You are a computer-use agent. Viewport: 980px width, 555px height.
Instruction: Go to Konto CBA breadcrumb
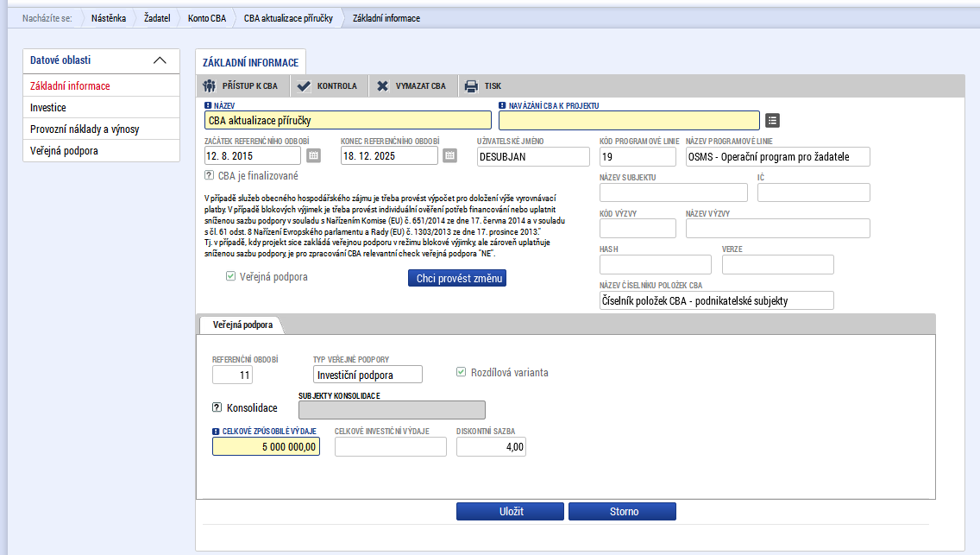click(x=207, y=18)
